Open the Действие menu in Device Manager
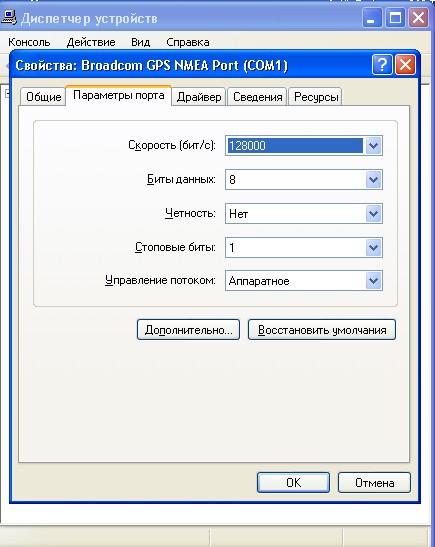The height and width of the screenshot is (547, 435). (x=91, y=42)
